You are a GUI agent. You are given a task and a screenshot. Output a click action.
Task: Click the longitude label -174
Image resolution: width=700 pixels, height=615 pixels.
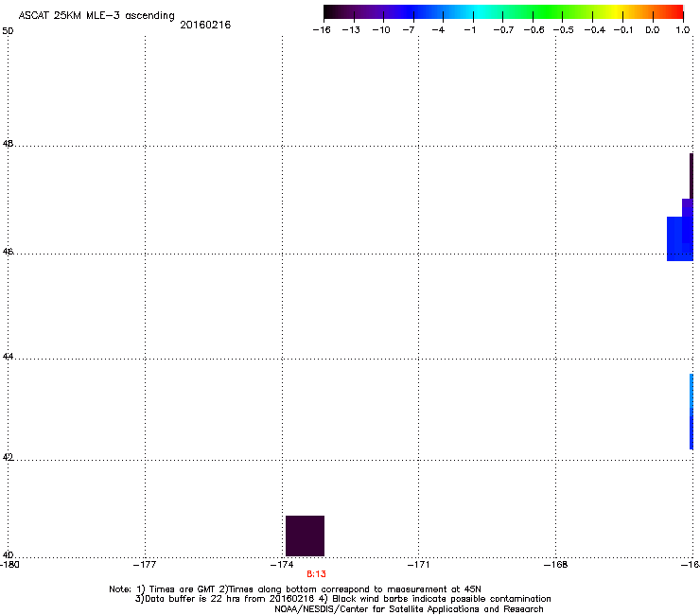(x=282, y=565)
